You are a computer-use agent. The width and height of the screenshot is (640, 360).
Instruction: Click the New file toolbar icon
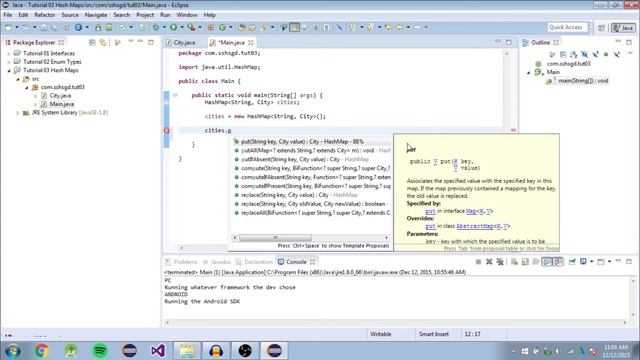tap(9, 27)
